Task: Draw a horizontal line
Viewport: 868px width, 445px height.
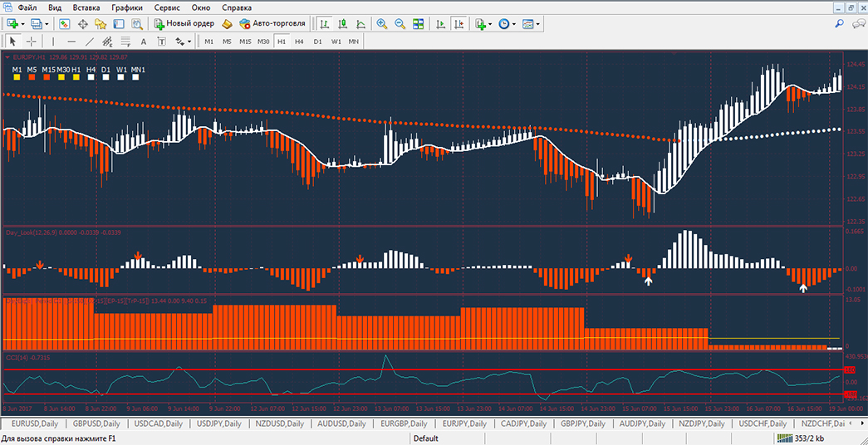Action: [71, 41]
